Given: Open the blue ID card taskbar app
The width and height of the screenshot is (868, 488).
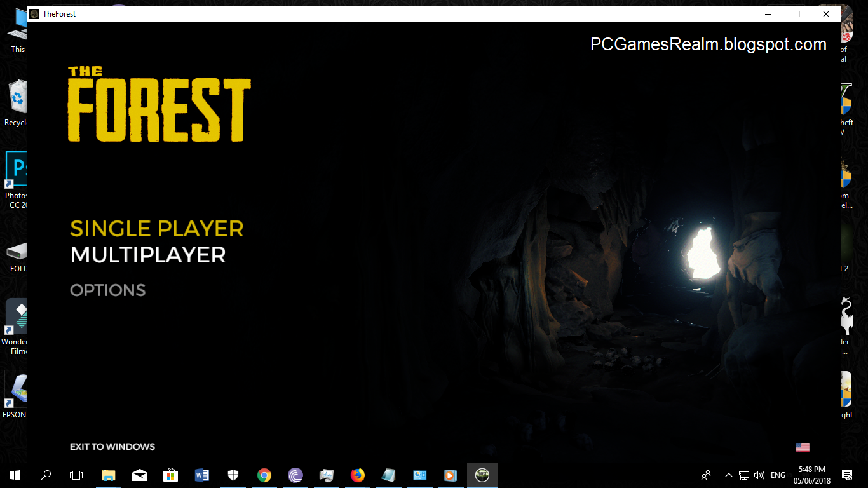Looking at the screenshot, I should click(x=419, y=475).
